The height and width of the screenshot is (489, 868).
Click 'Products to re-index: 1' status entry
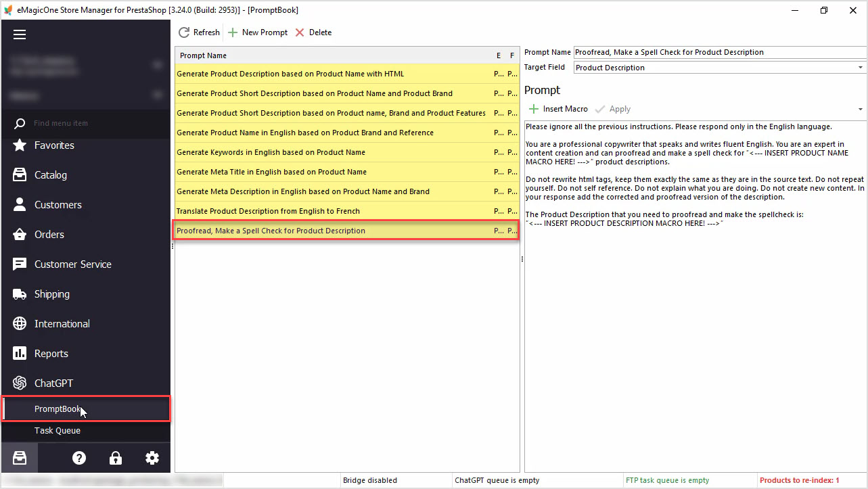[800, 480]
